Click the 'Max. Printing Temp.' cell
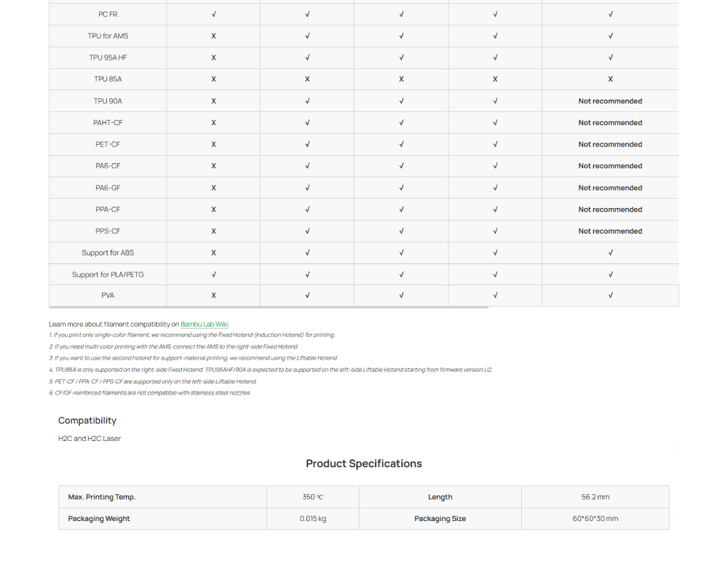The height and width of the screenshot is (572, 728). pyautogui.click(x=162, y=497)
